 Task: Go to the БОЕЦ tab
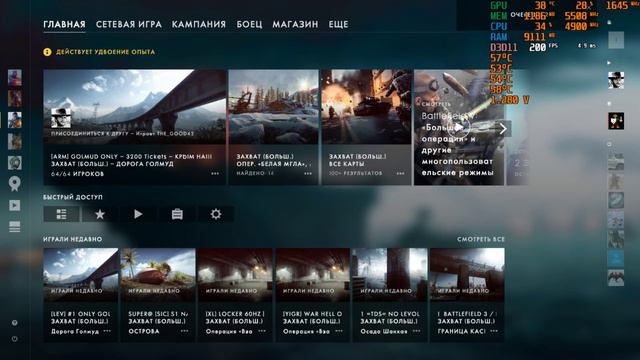tap(249, 24)
